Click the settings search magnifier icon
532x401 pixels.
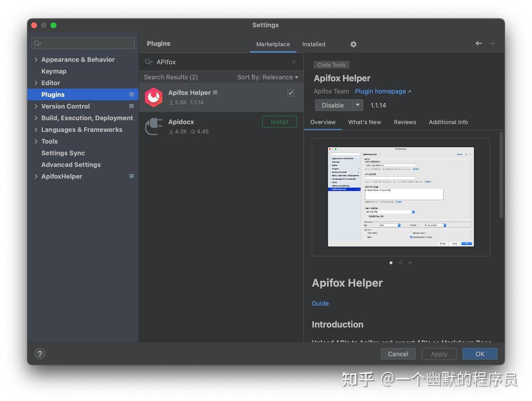tap(37, 43)
